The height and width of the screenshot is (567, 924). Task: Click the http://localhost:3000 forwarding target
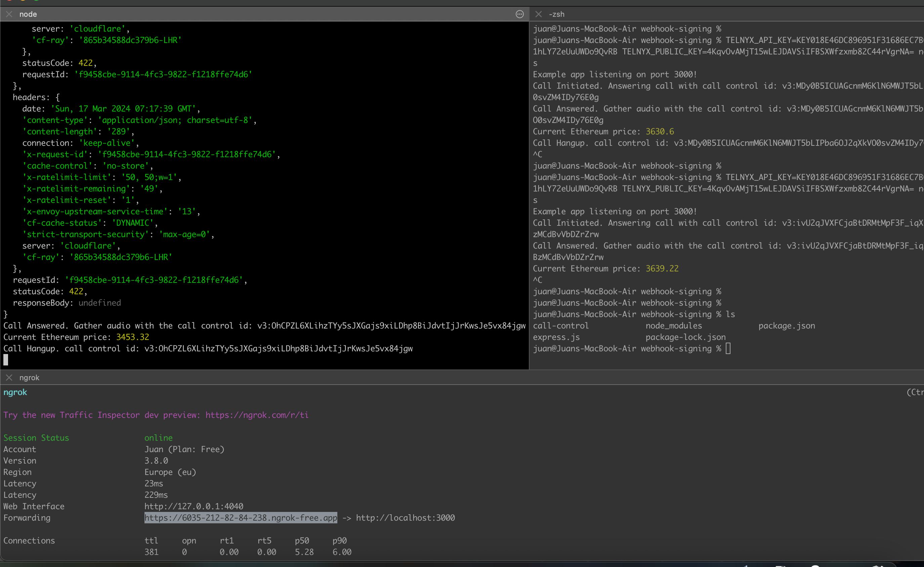click(405, 518)
